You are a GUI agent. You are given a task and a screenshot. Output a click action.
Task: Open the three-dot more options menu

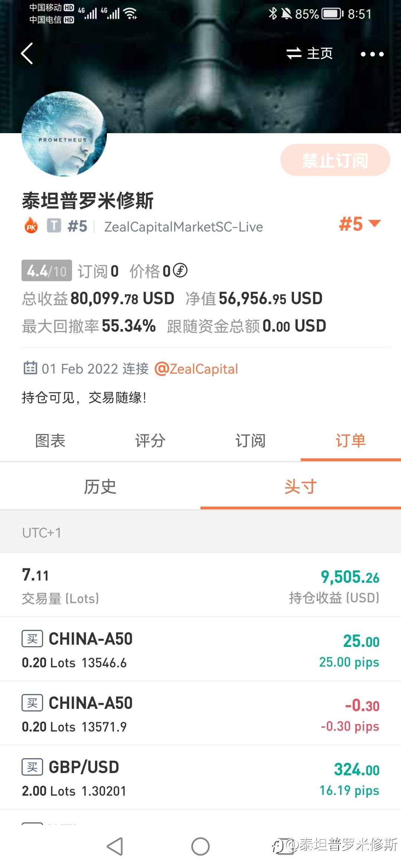(x=372, y=54)
